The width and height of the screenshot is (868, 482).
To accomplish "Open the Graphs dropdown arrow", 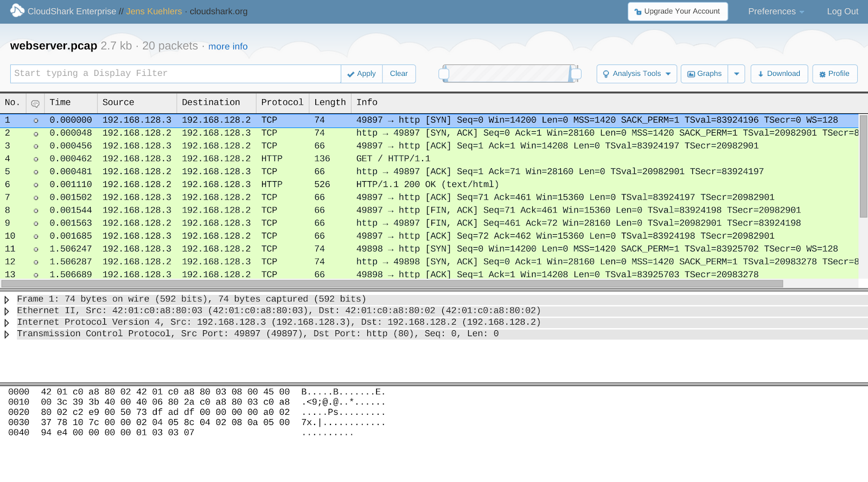I will coord(736,74).
